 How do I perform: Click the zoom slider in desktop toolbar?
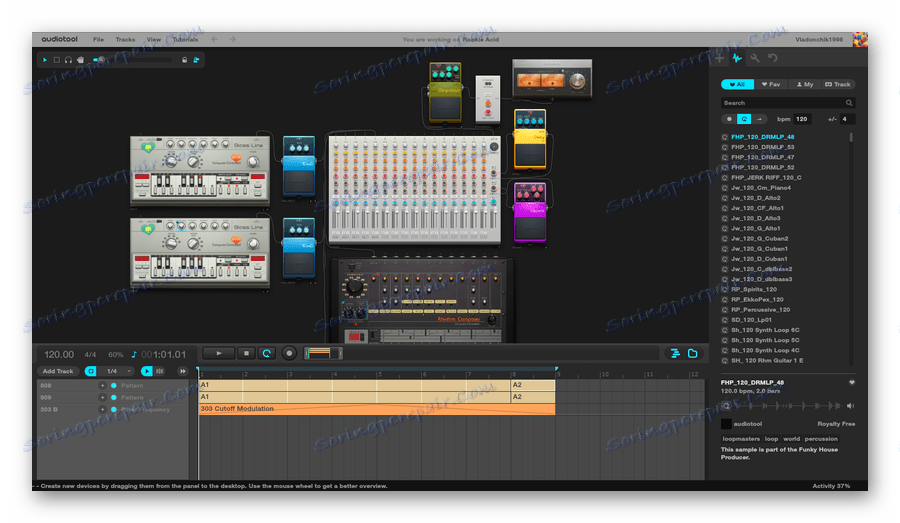(100, 60)
